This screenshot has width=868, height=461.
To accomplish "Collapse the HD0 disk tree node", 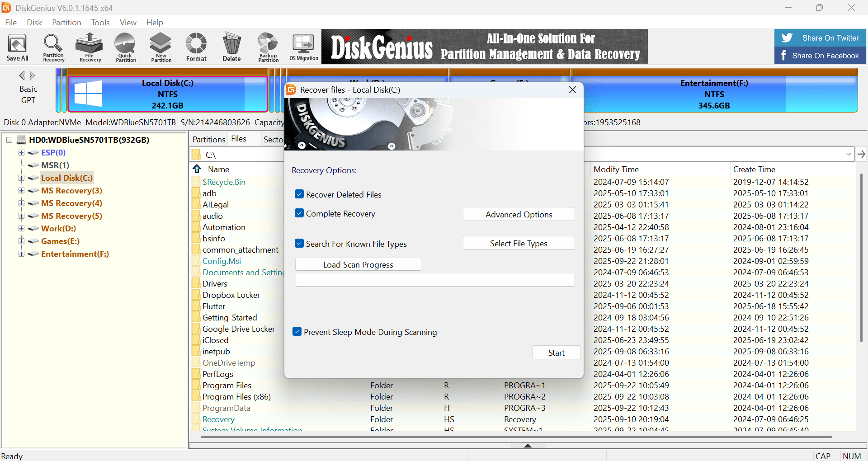I will coord(9,140).
